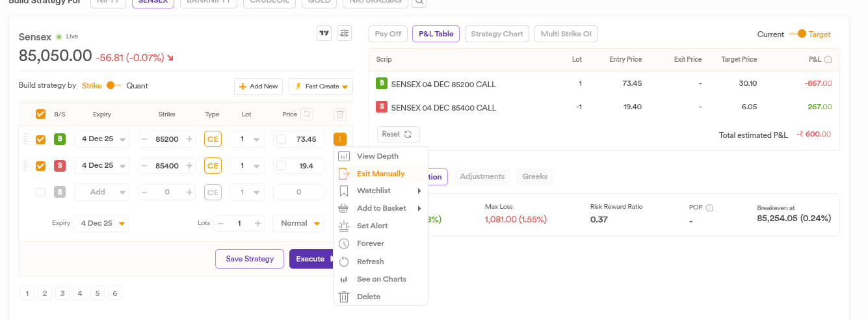This screenshot has height=320, width=868.
Task: Toggle the Current/Target price slider
Action: tap(797, 34)
